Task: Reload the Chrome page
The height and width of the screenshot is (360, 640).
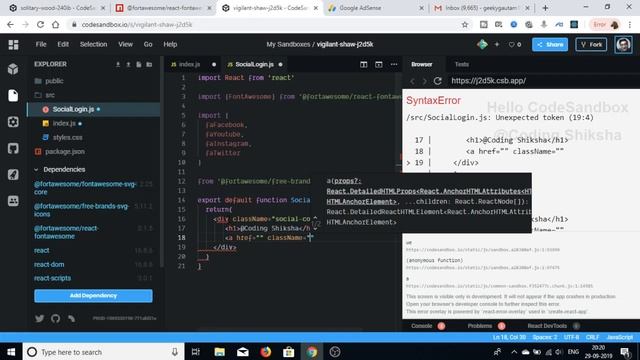Action: [x=40, y=24]
